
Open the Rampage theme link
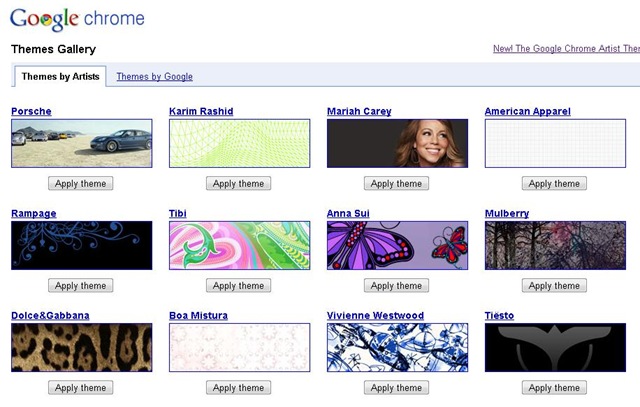34,213
